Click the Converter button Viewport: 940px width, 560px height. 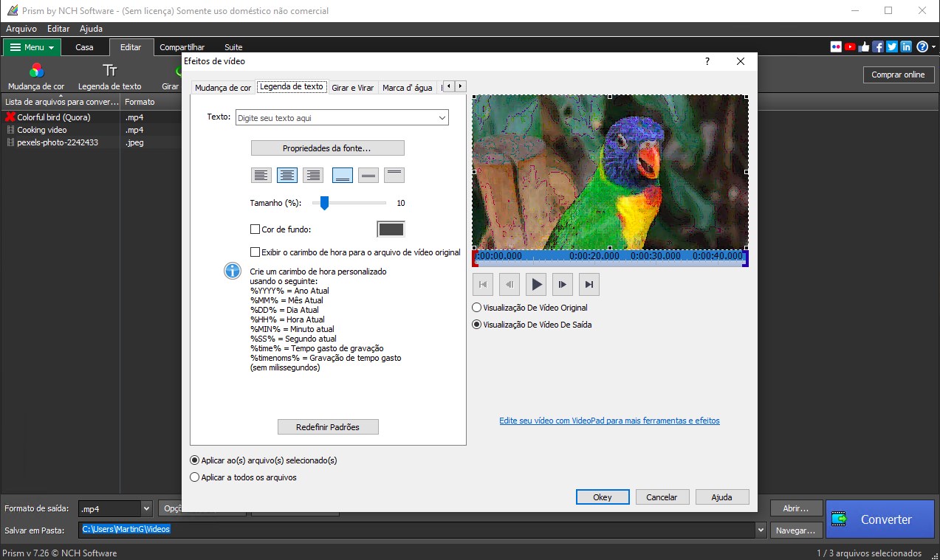pos(880,519)
